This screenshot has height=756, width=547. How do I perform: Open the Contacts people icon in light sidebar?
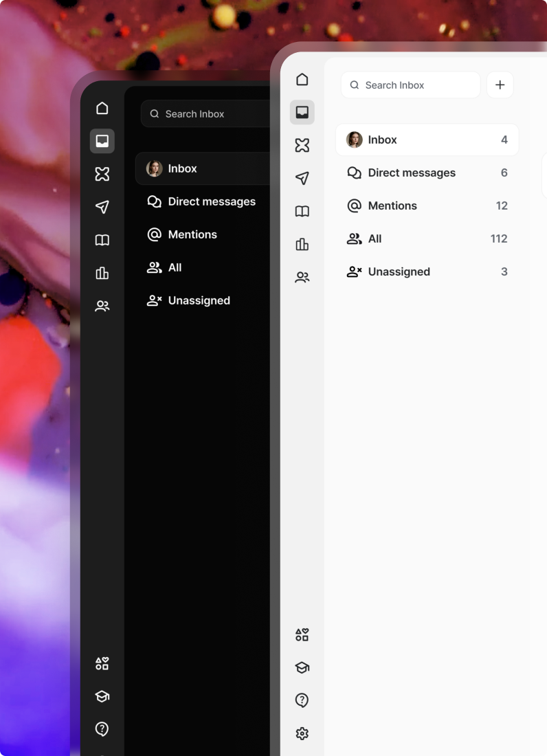coord(302,278)
